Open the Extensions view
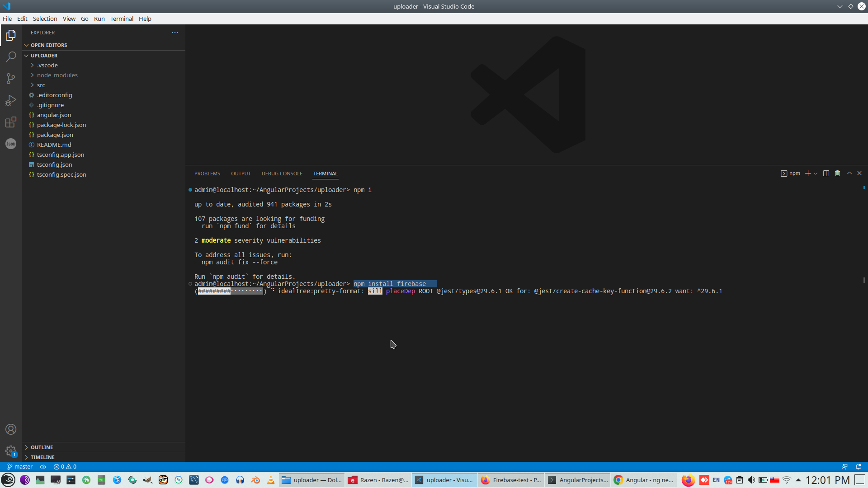Viewport: 868px width, 488px height. [11, 122]
